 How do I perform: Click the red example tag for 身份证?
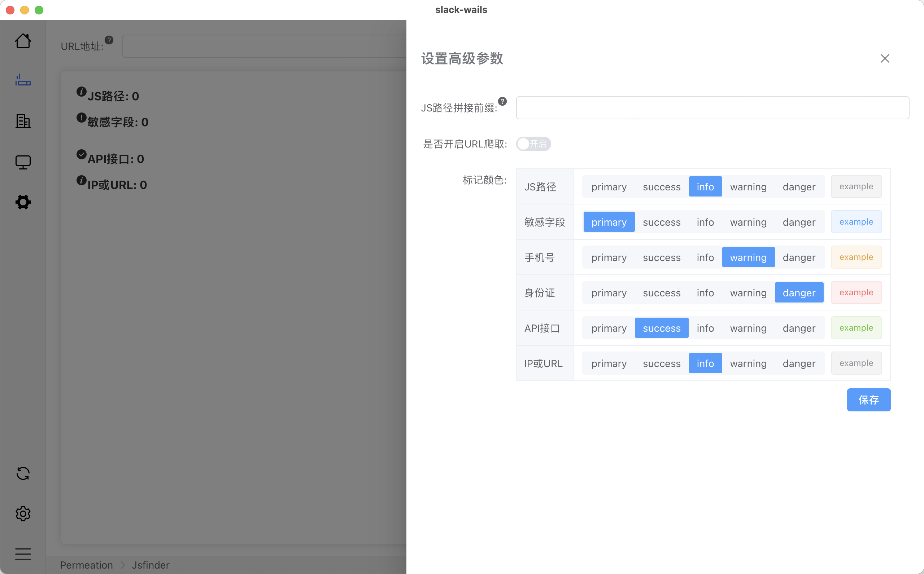pyautogui.click(x=856, y=293)
